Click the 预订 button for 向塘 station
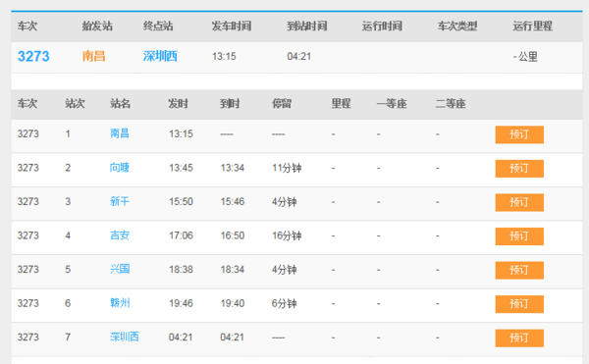589x364 pixels. [x=519, y=169]
